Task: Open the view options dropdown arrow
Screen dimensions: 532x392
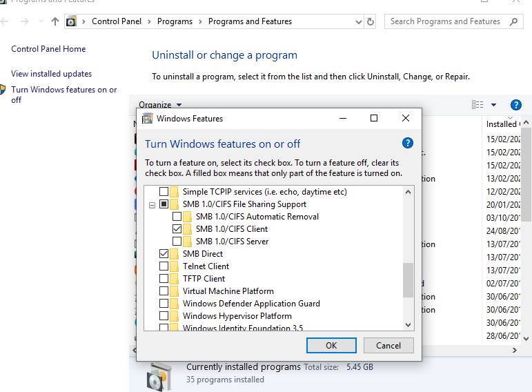Action: 493,105
